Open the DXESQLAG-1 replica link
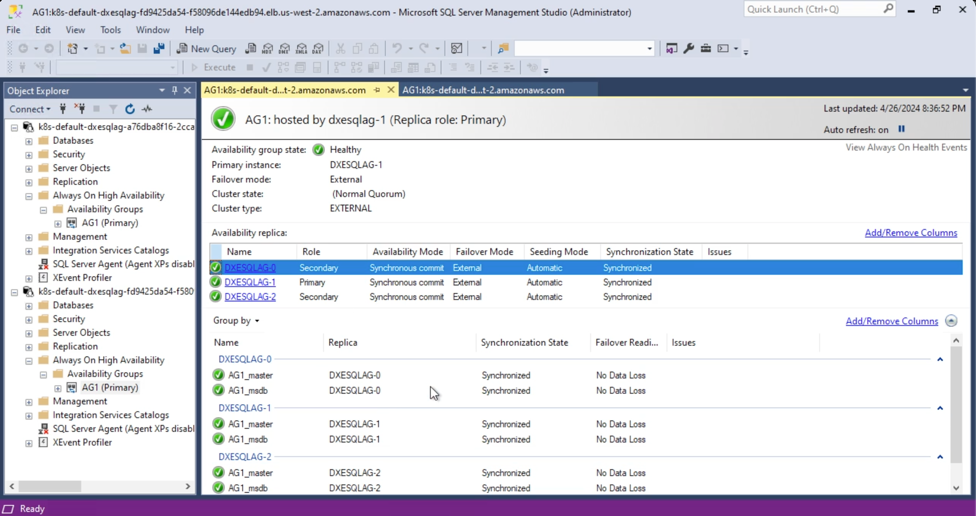The height and width of the screenshot is (516, 976). click(x=250, y=282)
